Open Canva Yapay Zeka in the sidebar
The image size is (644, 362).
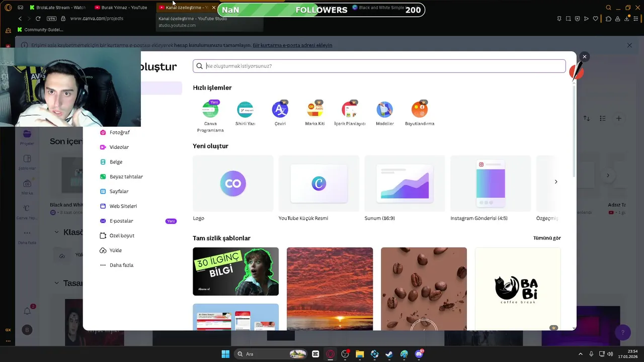point(27,213)
